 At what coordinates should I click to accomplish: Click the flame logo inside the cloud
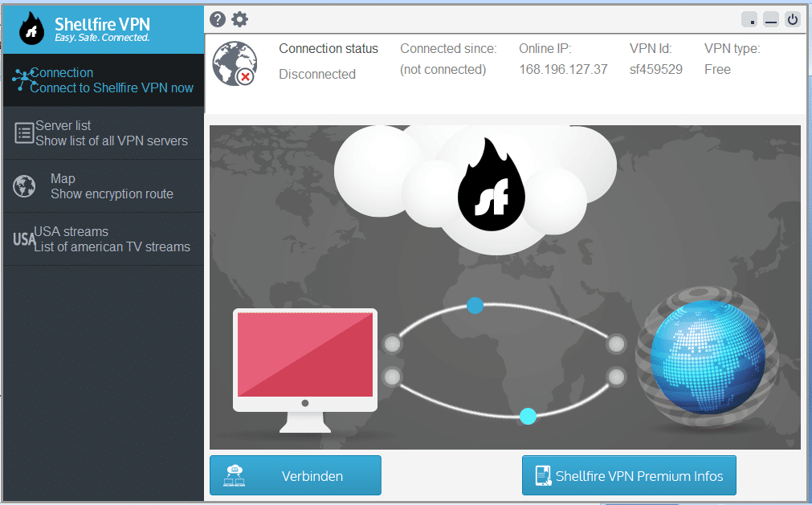coord(492,185)
